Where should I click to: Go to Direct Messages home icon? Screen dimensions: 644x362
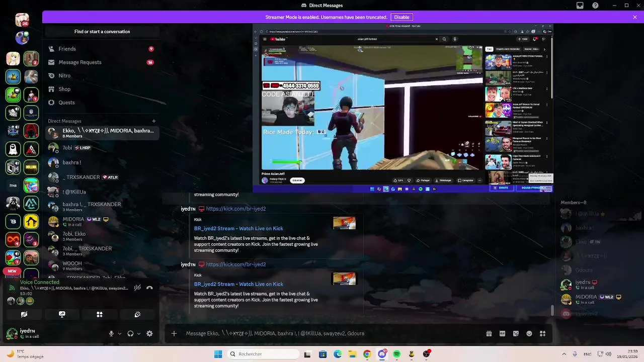pyautogui.click(x=22, y=20)
